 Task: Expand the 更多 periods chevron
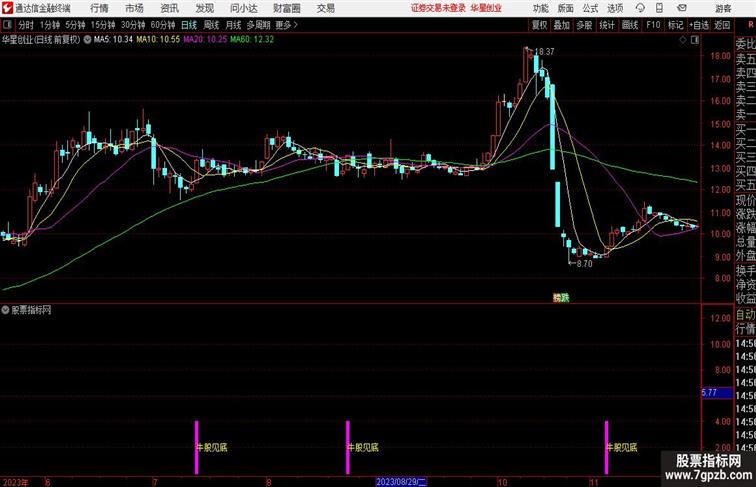click(x=296, y=25)
